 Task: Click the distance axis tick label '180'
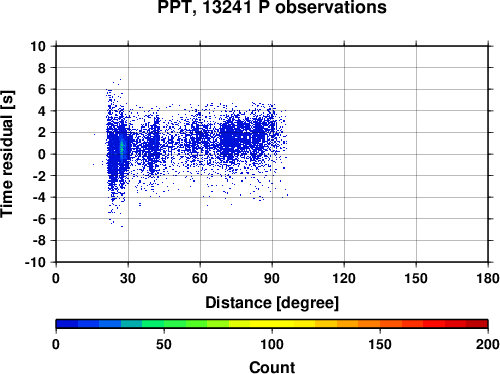click(x=488, y=278)
